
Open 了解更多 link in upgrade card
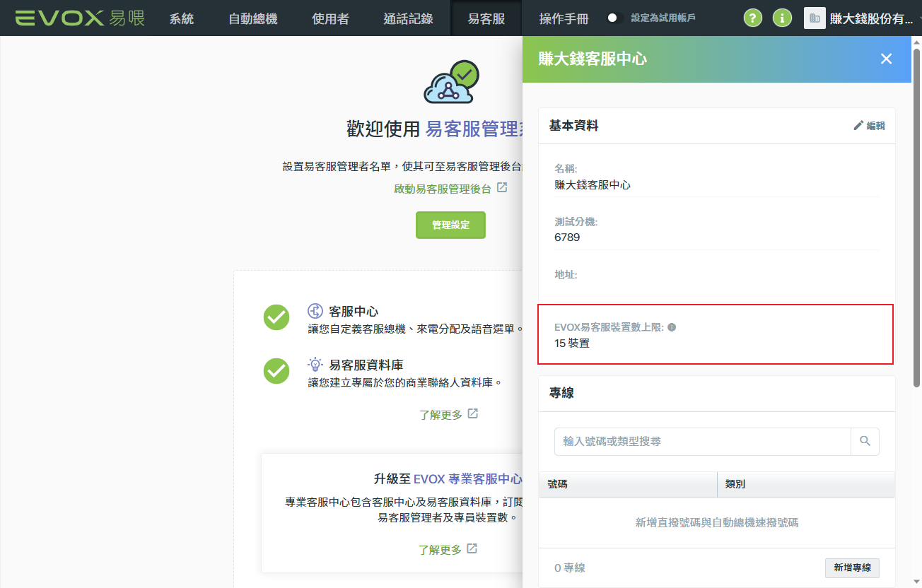tap(440, 550)
